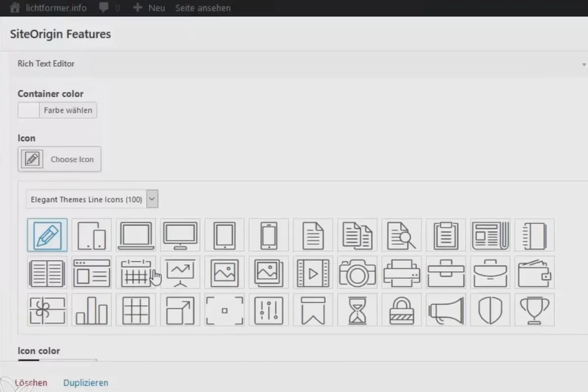The width and height of the screenshot is (588, 392).
Task: Choose the briefcase icon
Action: pos(490,272)
